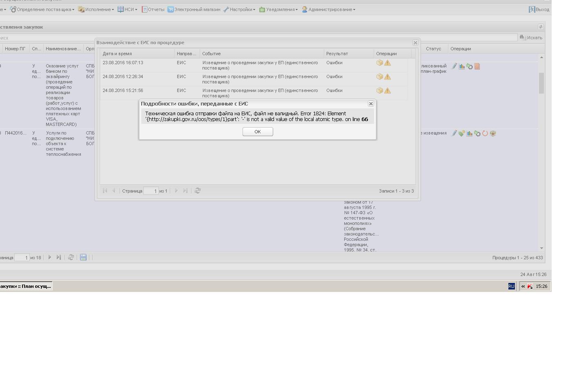Image resolution: width=588 pixels, height=368 pixels.
Task: Click the panel collapse tool icon at top right
Action: (x=541, y=27)
